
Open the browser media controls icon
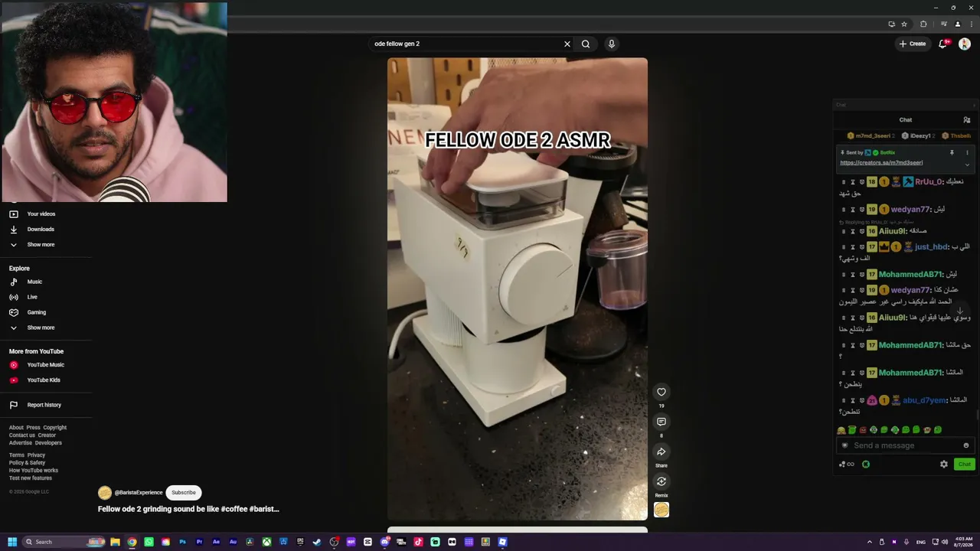coord(944,24)
